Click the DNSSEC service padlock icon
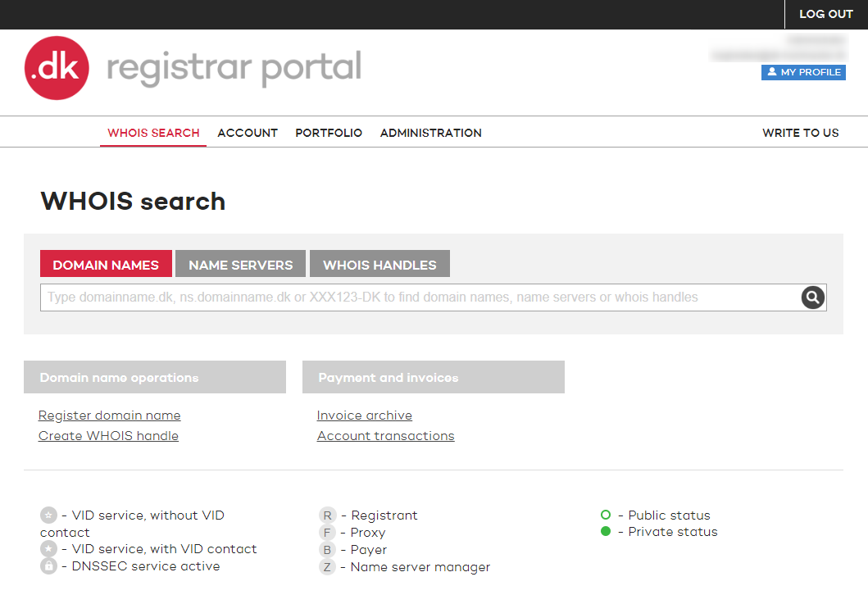868x604 pixels. pyautogui.click(x=49, y=565)
